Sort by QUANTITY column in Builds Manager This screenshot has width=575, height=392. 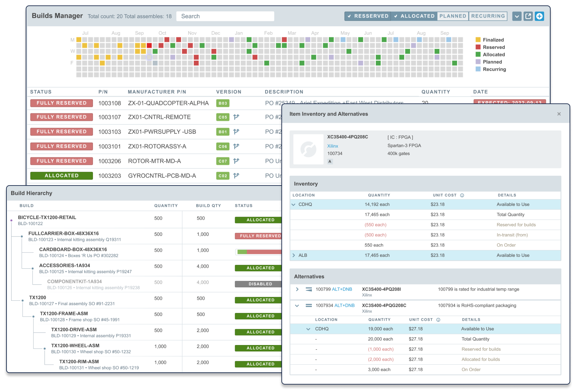point(436,92)
